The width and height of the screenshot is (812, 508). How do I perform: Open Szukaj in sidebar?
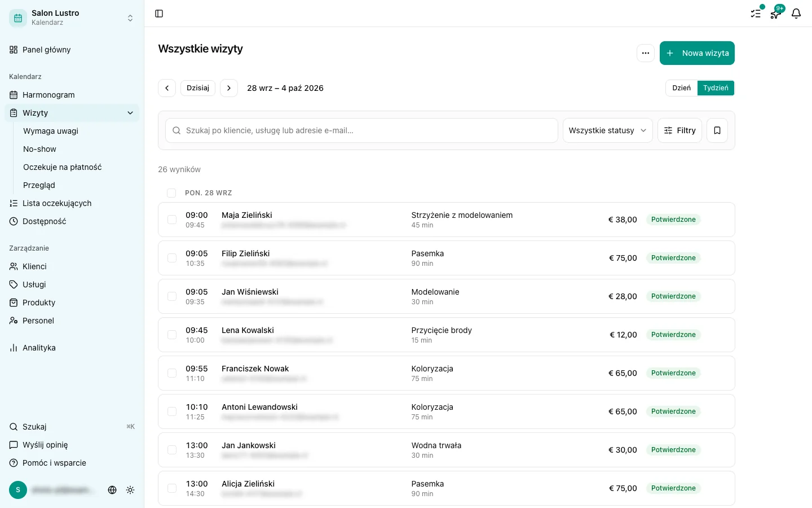coord(72,427)
